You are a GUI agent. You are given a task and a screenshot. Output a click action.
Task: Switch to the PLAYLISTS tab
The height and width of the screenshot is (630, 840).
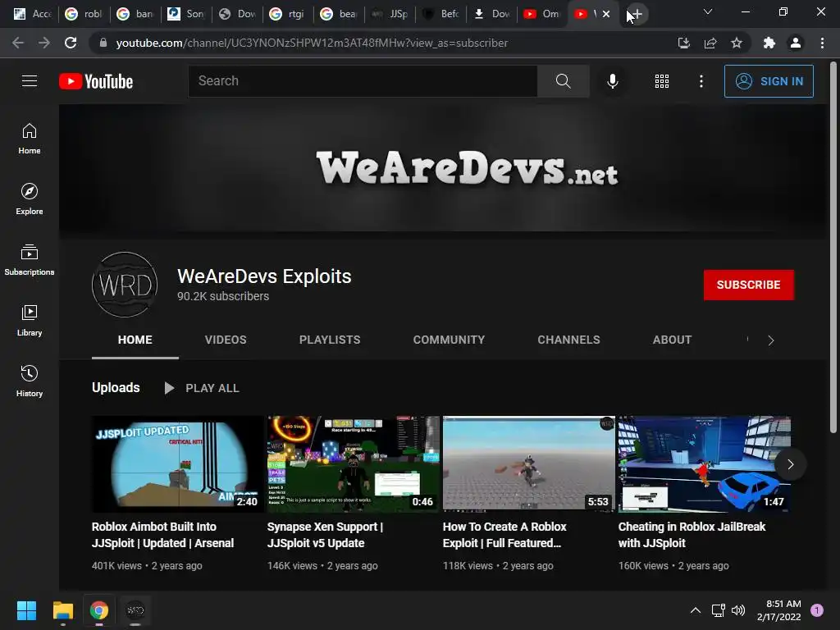(x=330, y=340)
